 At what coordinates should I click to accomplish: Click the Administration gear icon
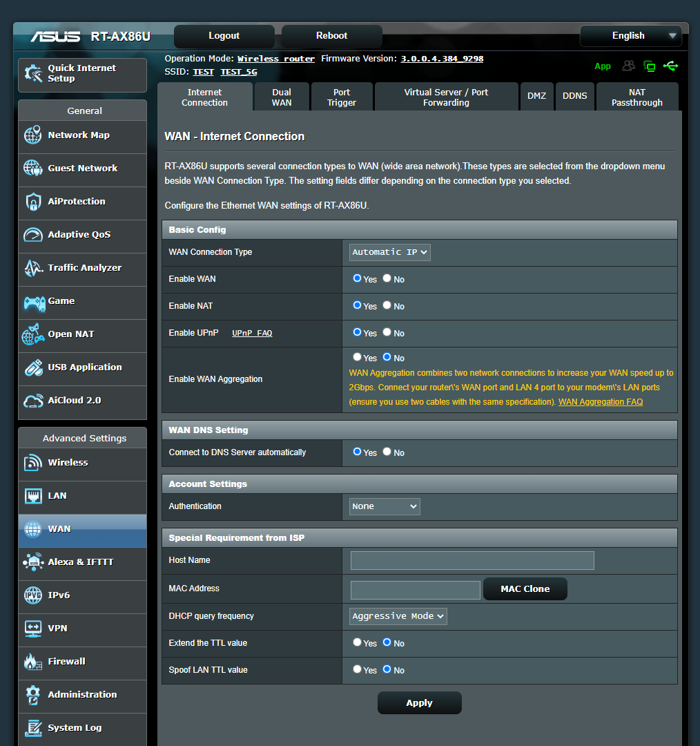click(x=33, y=695)
